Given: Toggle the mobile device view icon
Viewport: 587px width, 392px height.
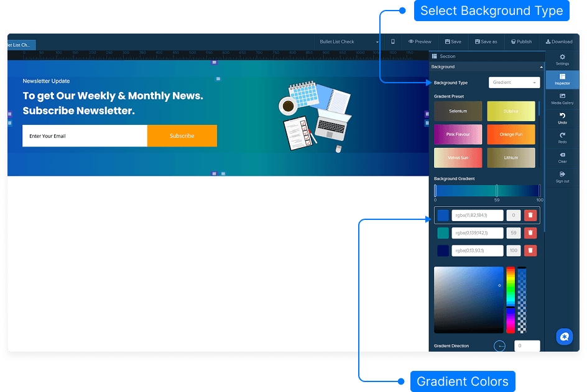Looking at the screenshot, I should [x=393, y=42].
